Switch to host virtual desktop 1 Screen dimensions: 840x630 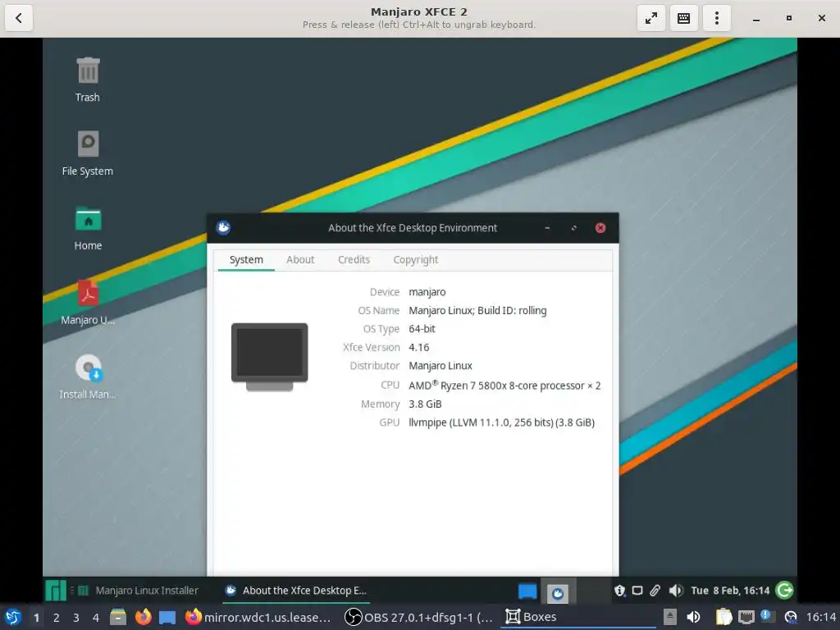coord(36,618)
